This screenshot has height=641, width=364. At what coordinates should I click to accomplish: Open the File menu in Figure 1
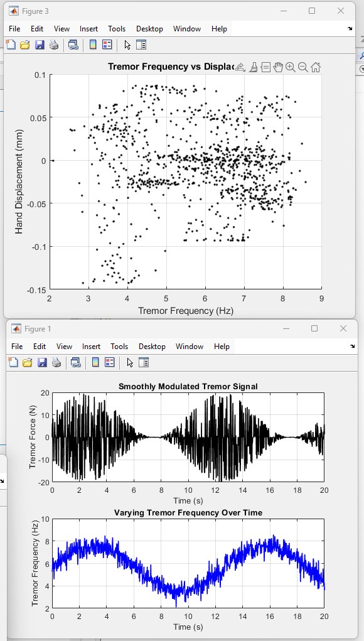click(17, 347)
